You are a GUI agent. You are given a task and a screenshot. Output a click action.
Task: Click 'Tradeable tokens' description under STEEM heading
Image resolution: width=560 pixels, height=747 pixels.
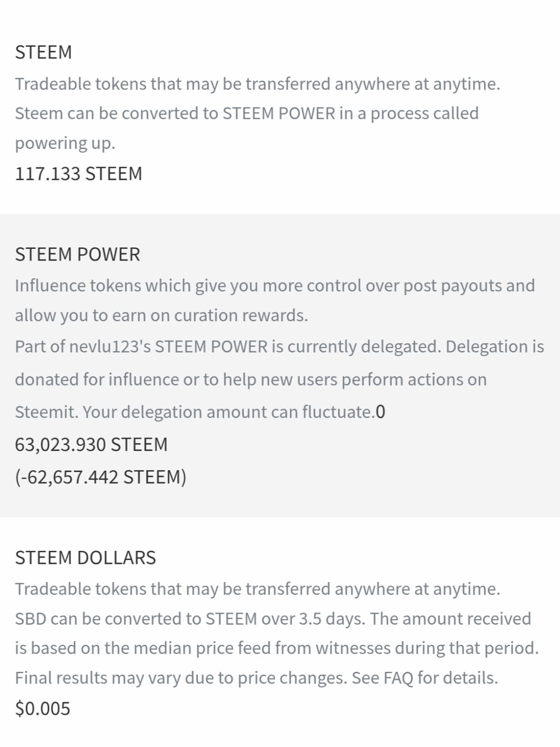tap(258, 84)
